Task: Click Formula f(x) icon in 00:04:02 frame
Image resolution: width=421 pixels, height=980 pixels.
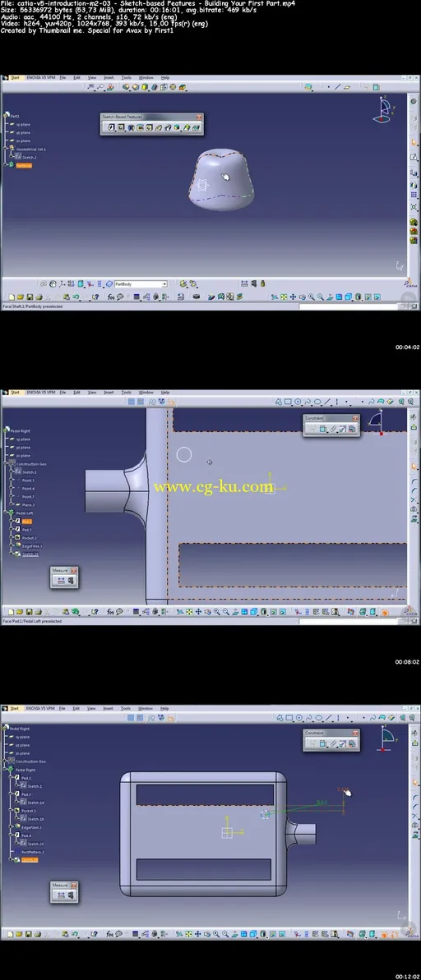Action: pyautogui.click(x=111, y=297)
